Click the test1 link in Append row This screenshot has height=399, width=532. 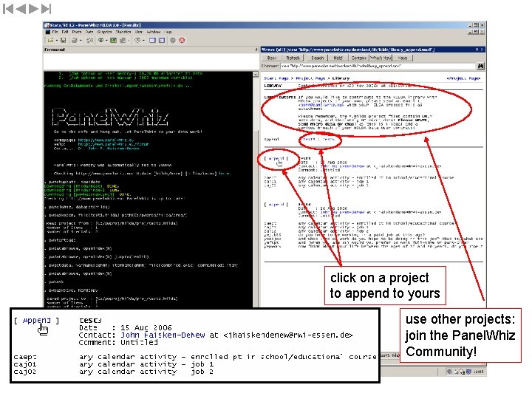309,139
